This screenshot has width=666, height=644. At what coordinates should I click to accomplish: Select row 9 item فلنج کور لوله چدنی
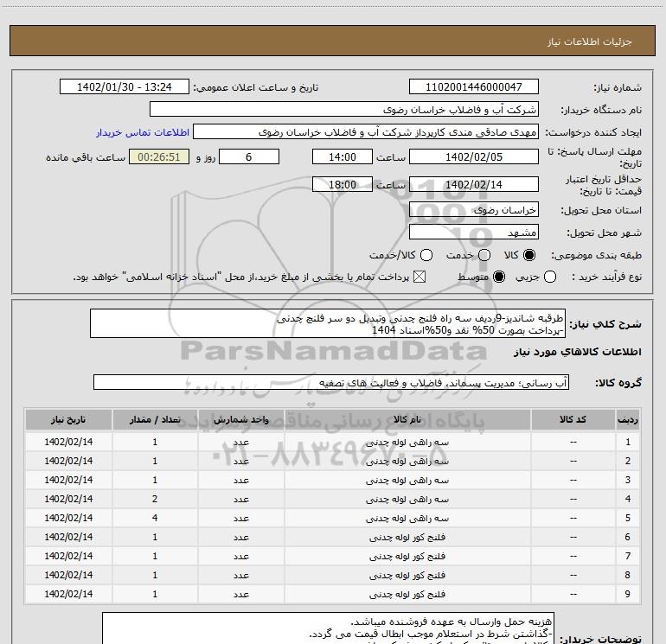click(x=407, y=594)
